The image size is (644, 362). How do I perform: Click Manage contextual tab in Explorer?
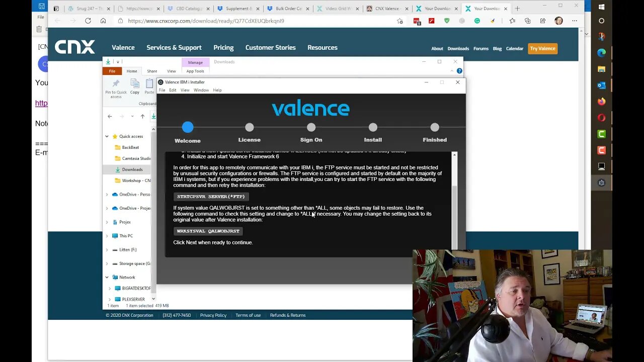(195, 62)
